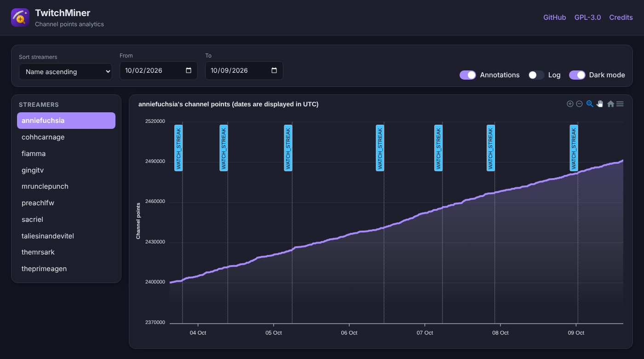Reset chart zoom with the home icon
This screenshot has height=359, width=644.
(x=610, y=104)
